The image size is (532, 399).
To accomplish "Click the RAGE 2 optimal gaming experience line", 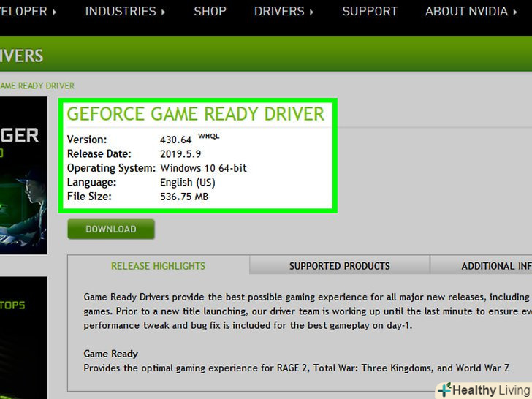I will [x=296, y=368].
